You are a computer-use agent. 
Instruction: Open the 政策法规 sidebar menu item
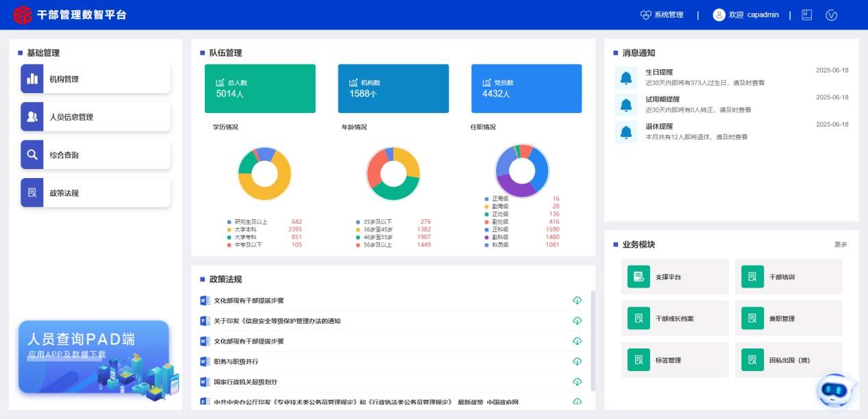[95, 193]
